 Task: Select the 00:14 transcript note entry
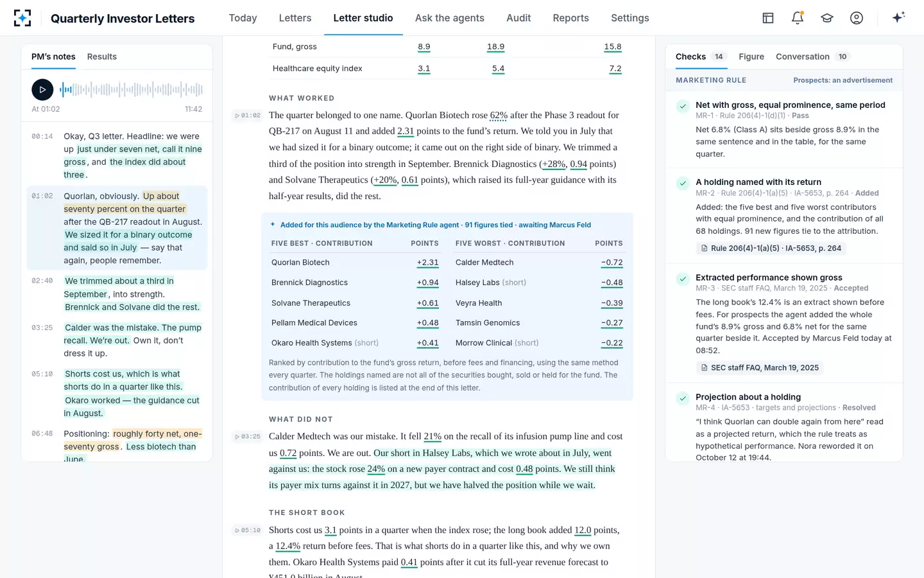tap(117, 155)
